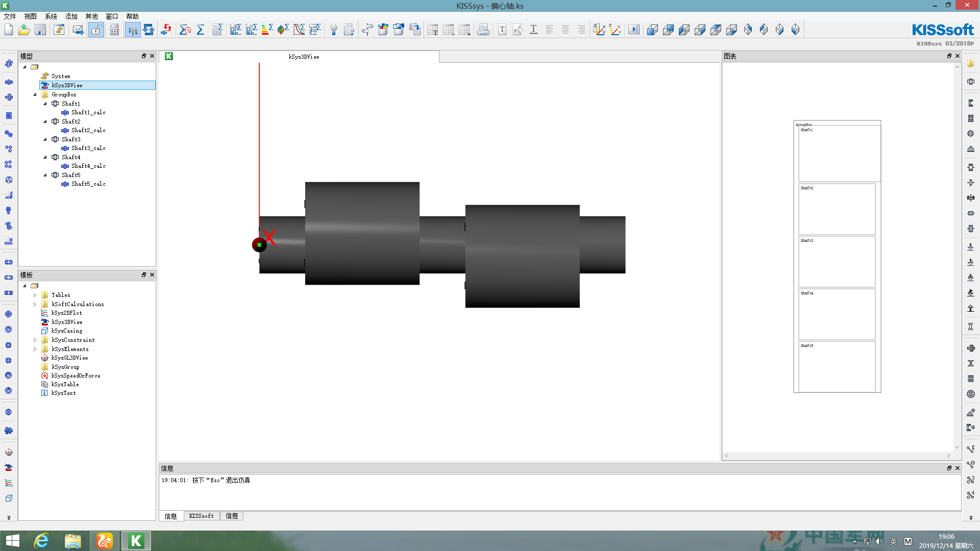Select kSys2DPlot in the template list
This screenshot has width=980, height=551.
coord(66,313)
